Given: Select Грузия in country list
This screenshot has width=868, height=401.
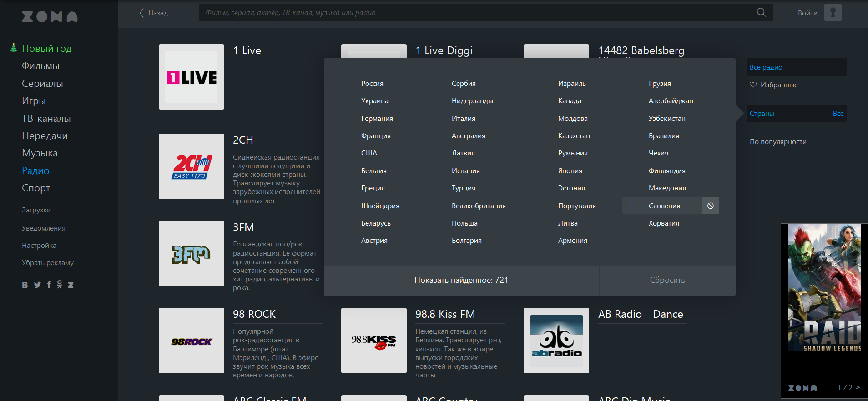Looking at the screenshot, I should 660,84.
